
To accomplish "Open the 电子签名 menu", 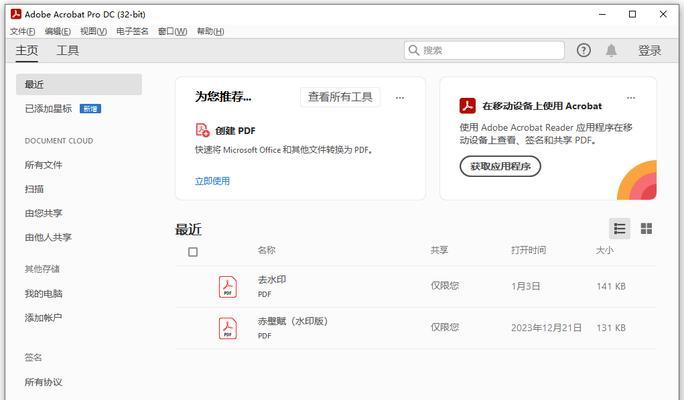I will (x=132, y=31).
